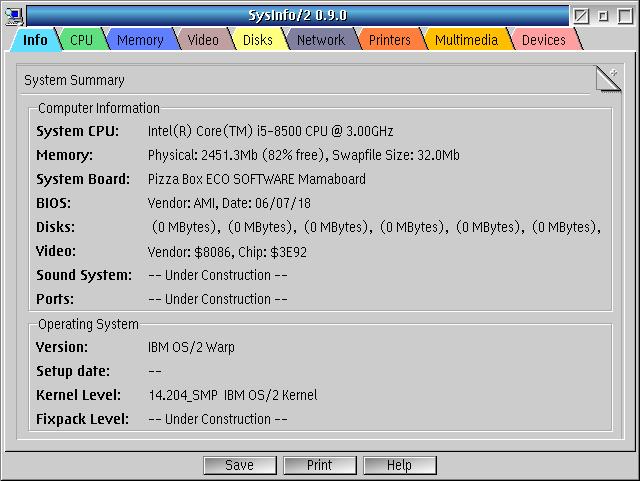Open Help with the Help button
The height and width of the screenshot is (481, 640).
pyautogui.click(x=400, y=465)
